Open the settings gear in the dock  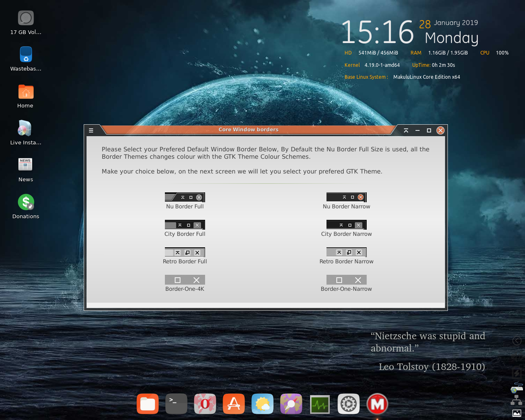(349, 404)
